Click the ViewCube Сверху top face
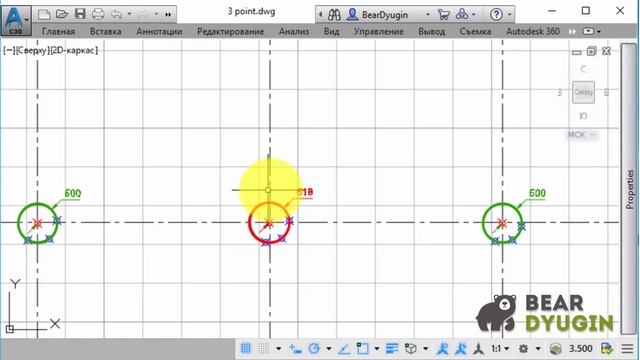Image resolution: width=640 pixels, height=360 pixels. [583, 92]
